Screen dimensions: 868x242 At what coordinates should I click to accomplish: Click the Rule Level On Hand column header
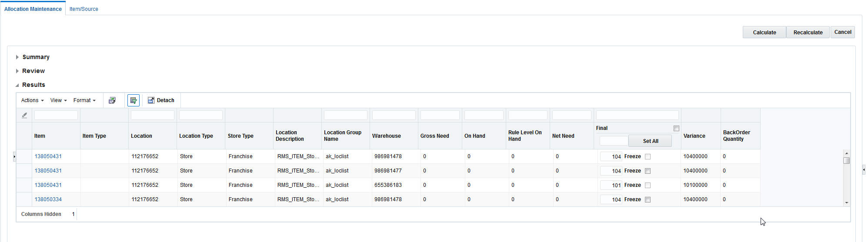pyautogui.click(x=528, y=136)
